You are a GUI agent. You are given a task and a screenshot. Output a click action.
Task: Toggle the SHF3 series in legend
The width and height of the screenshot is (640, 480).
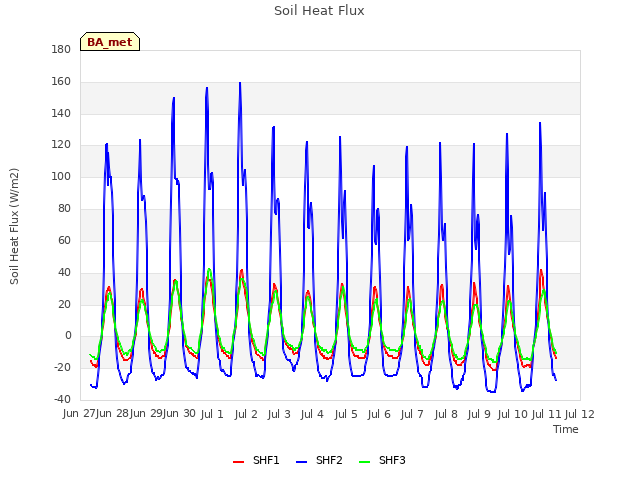pos(382,460)
